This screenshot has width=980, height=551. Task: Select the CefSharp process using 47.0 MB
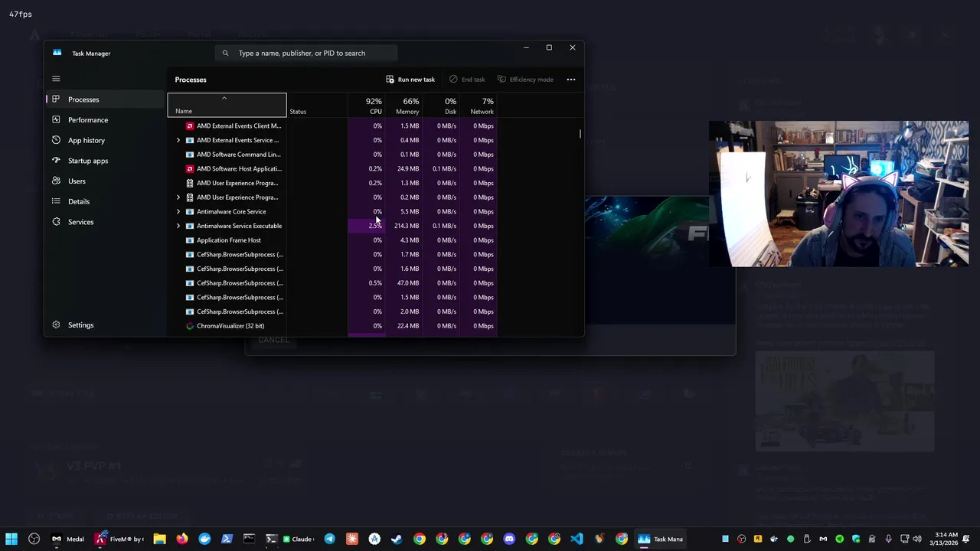(x=333, y=283)
